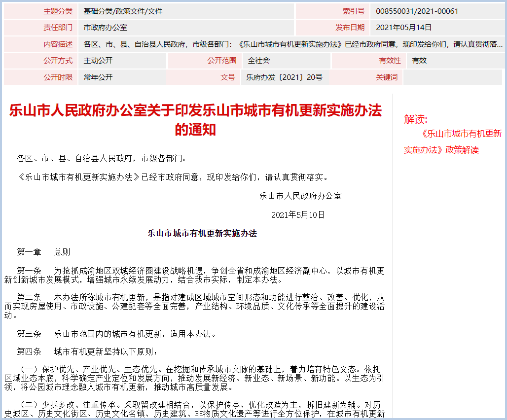Select the index number 008550031/2021-00061
This screenshot has height=420, width=507.
[417, 11]
